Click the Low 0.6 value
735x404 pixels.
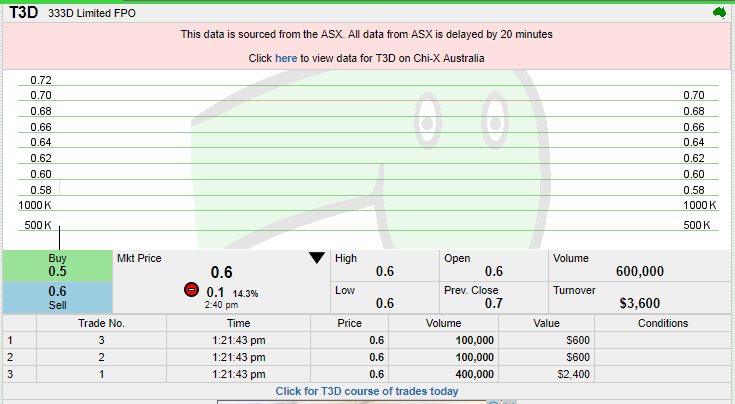(384, 303)
